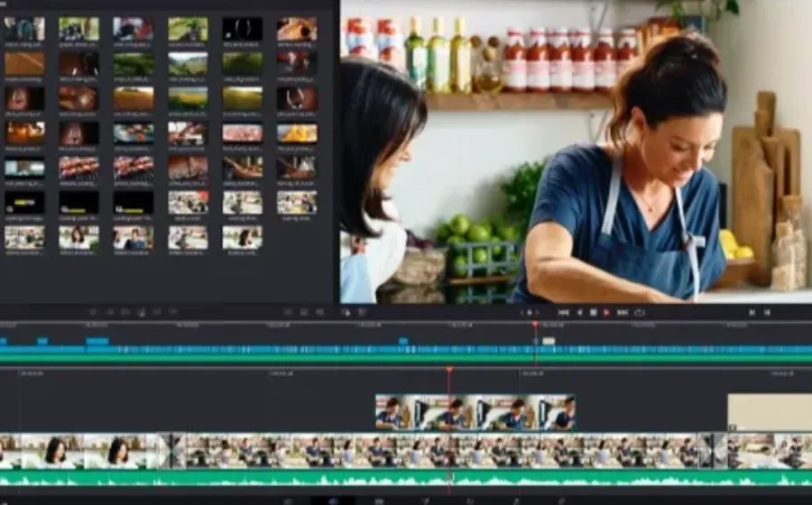Switch to the Edit page
This screenshot has height=505, width=812.
379,500
